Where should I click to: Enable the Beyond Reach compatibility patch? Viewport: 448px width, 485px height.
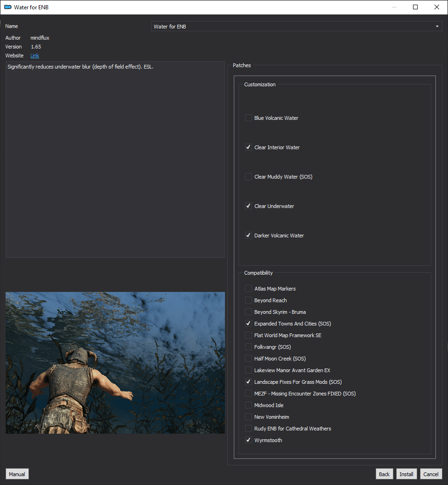tap(248, 300)
